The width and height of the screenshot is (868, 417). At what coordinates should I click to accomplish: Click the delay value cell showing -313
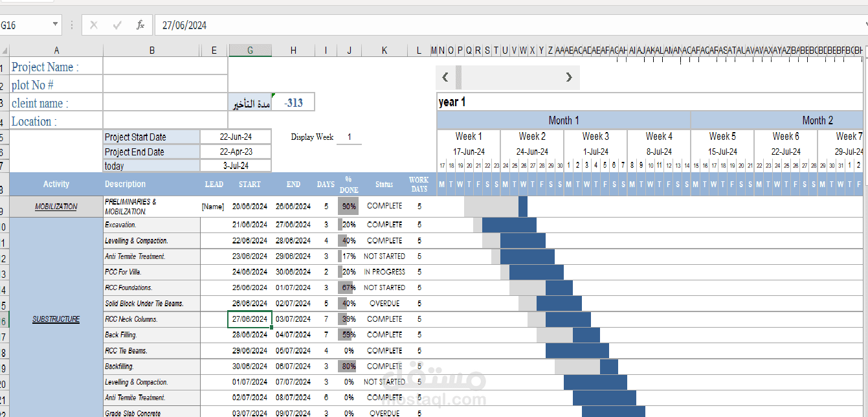point(293,102)
